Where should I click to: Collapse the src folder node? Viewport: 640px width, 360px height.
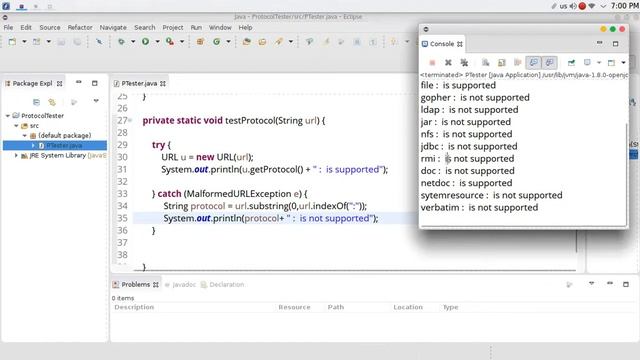point(16,126)
